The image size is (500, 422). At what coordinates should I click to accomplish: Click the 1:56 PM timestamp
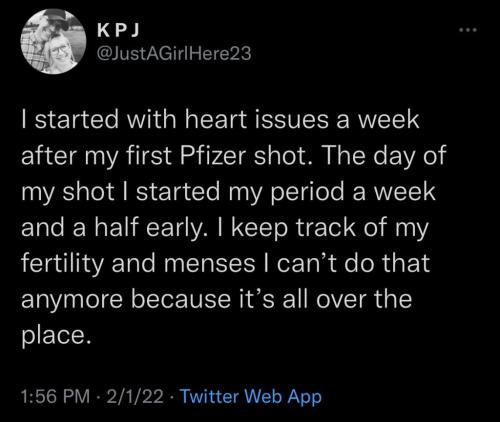point(55,396)
